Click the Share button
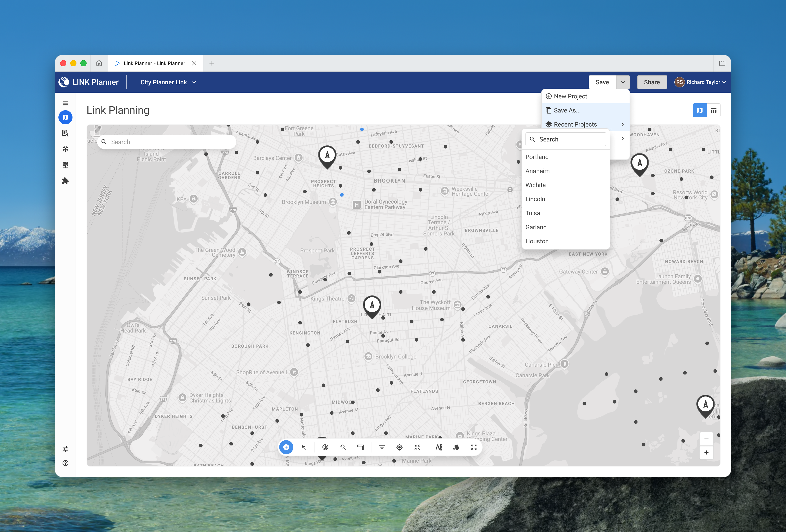Screen dimensions: 786x532 coord(652,82)
